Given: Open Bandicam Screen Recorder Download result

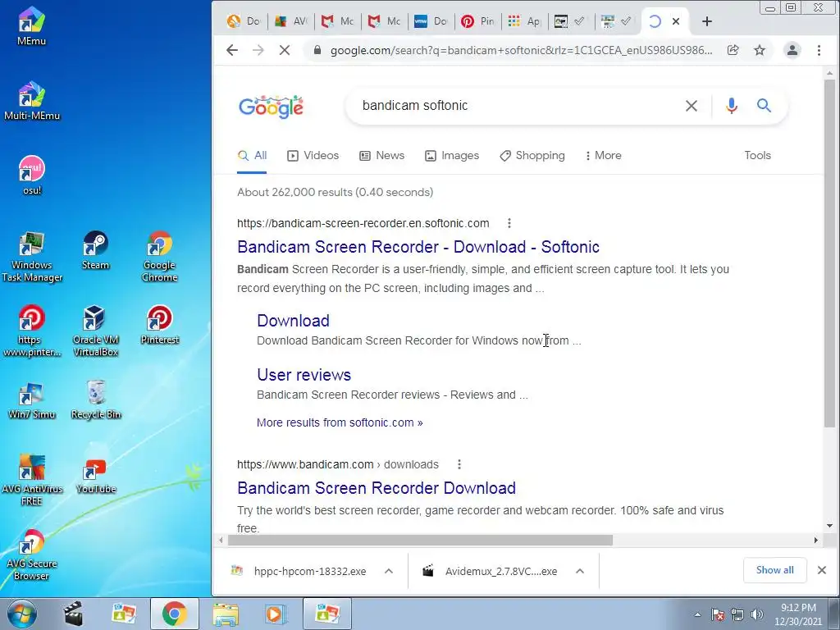Looking at the screenshot, I should tap(376, 488).
